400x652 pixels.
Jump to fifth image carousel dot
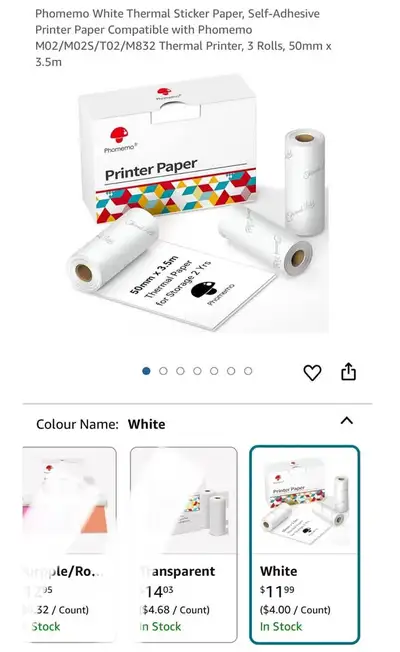click(214, 371)
